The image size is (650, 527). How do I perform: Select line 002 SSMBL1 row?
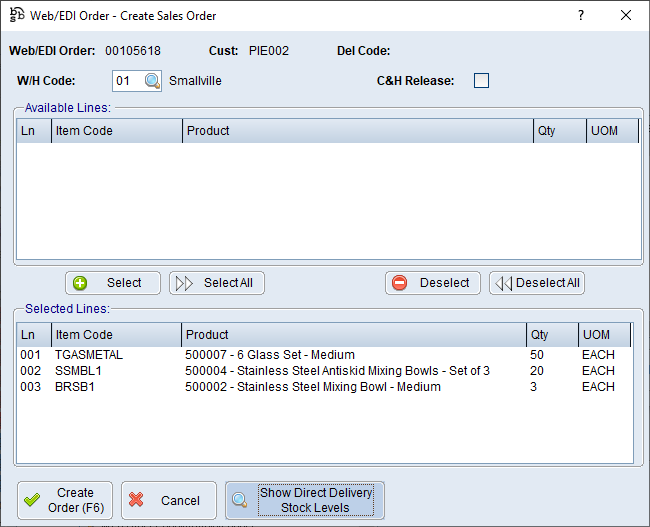(78, 371)
